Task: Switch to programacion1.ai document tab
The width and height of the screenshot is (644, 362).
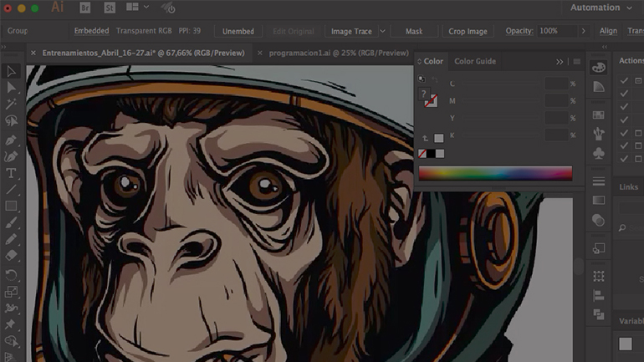Action: [x=339, y=53]
